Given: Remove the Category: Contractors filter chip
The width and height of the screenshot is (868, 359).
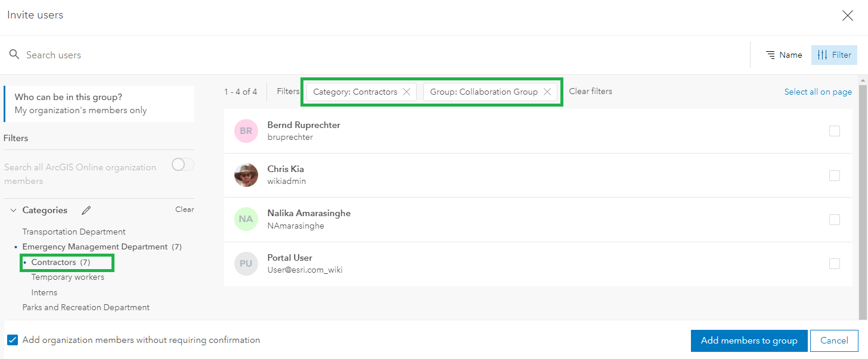Looking at the screenshot, I should pos(406,92).
